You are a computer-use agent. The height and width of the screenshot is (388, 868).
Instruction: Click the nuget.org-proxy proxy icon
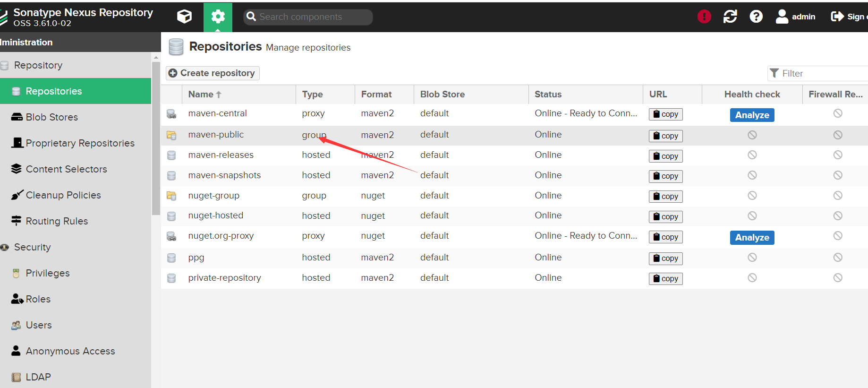[x=171, y=236]
